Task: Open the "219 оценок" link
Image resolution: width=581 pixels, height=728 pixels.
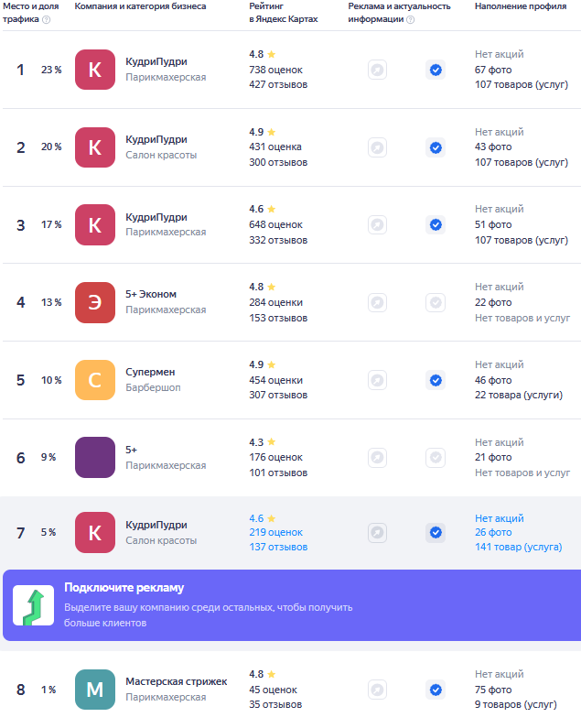Action: tap(275, 532)
